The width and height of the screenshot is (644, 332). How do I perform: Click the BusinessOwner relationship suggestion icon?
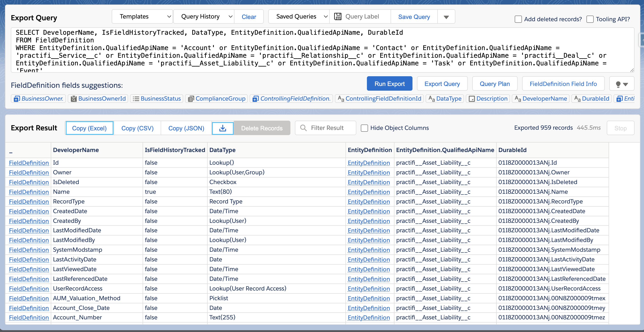(16, 99)
